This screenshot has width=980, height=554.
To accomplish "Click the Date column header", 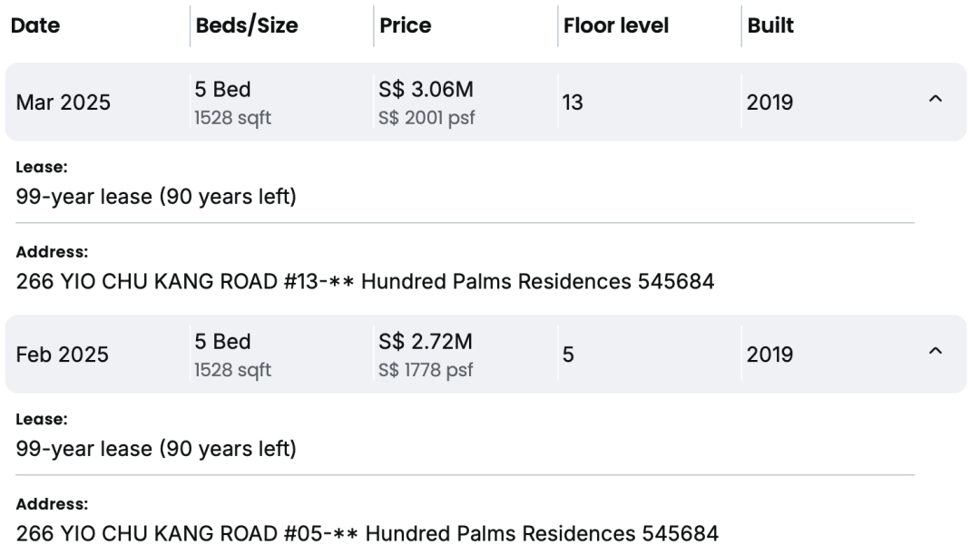I will [x=35, y=25].
